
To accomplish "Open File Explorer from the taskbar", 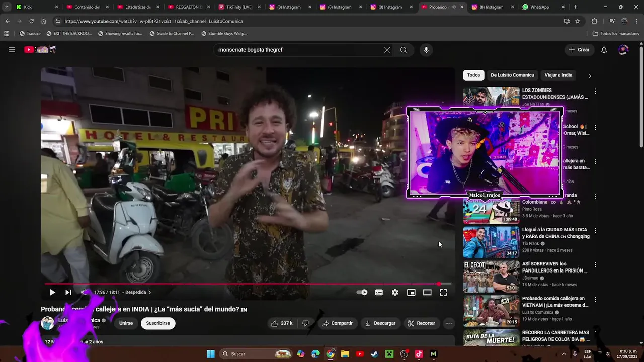I will coord(345,354).
